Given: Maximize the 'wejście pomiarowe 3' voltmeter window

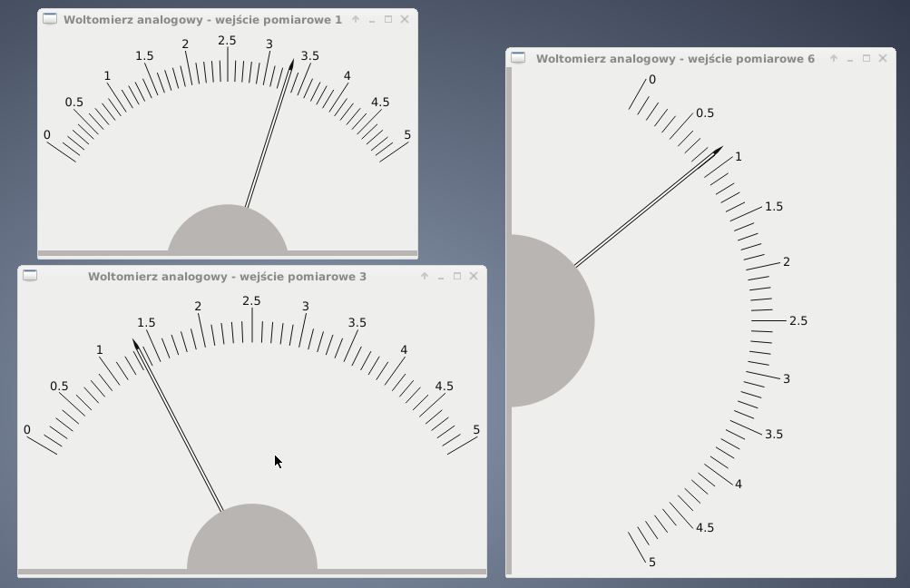Looking at the screenshot, I should (x=457, y=276).
